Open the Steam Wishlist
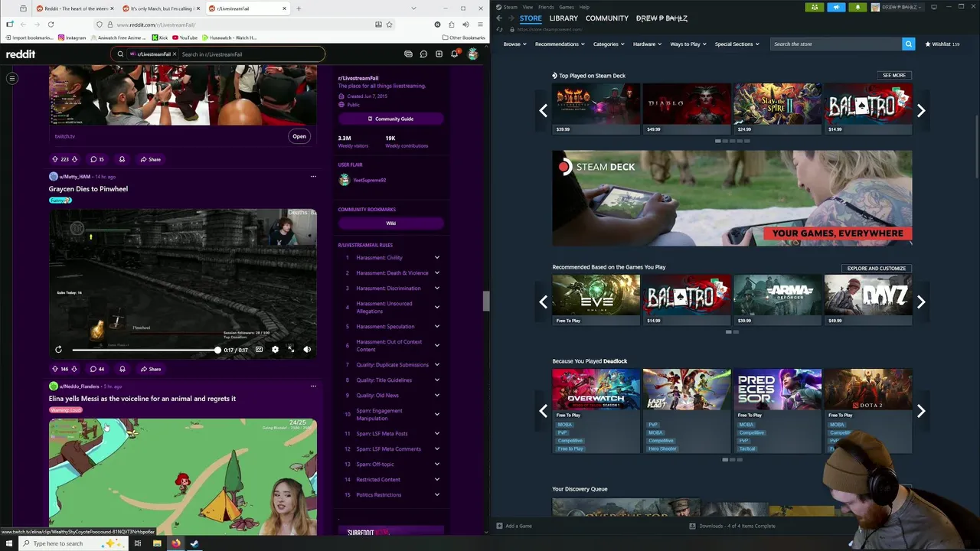 coord(942,44)
